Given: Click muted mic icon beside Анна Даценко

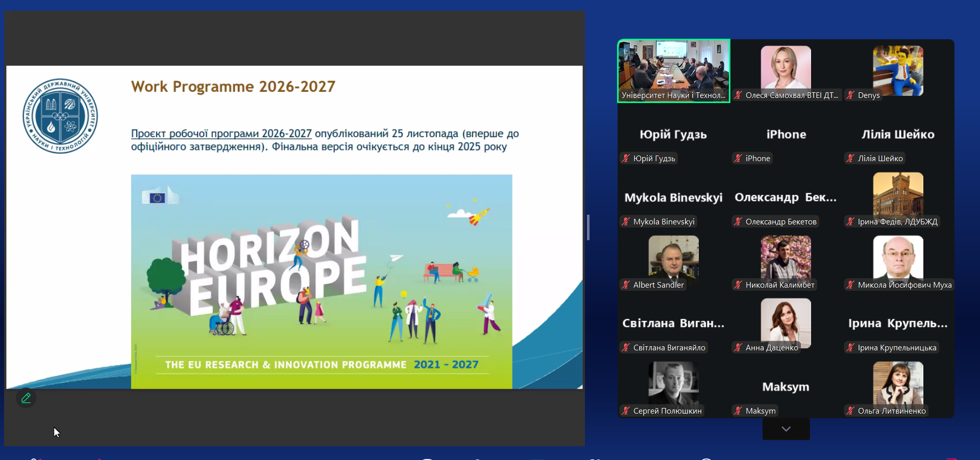Looking at the screenshot, I should coord(738,348).
